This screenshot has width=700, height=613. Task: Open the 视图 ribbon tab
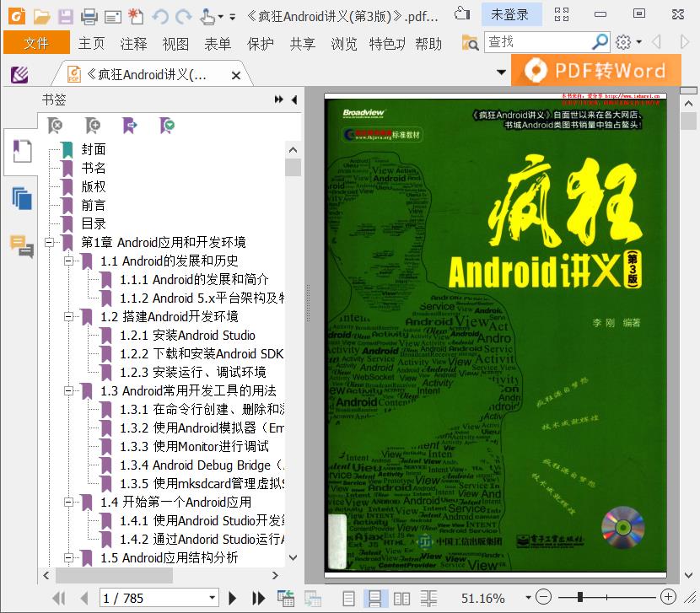coord(175,44)
